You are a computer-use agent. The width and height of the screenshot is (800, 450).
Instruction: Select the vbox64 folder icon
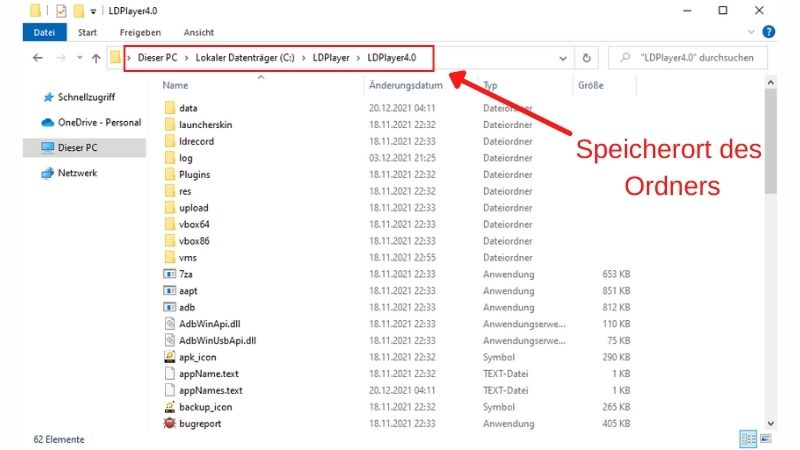click(170, 224)
